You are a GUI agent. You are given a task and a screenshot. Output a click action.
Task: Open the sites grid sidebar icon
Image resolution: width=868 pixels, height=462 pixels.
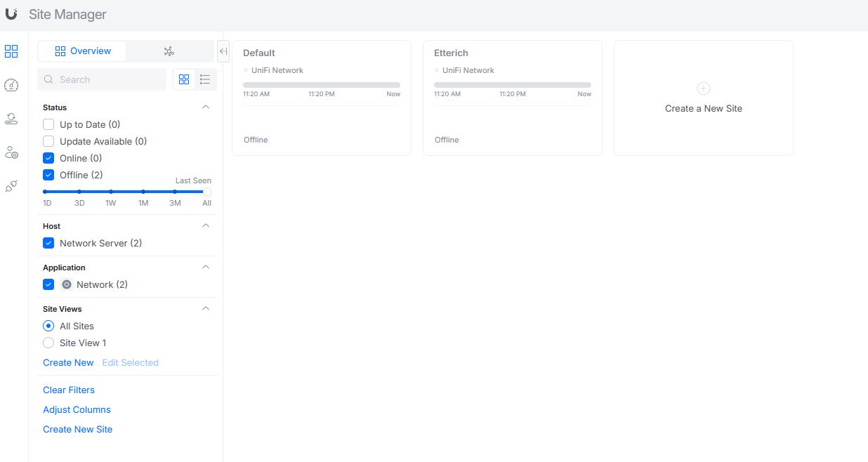[x=11, y=51]
